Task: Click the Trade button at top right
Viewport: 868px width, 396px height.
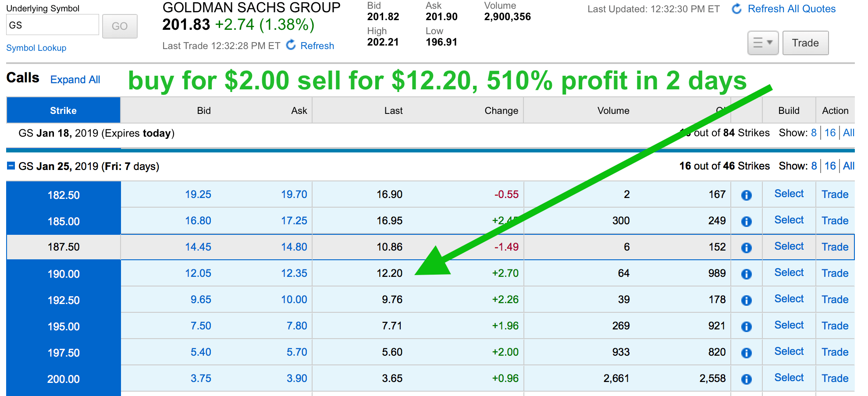Action: coord(805,43)
